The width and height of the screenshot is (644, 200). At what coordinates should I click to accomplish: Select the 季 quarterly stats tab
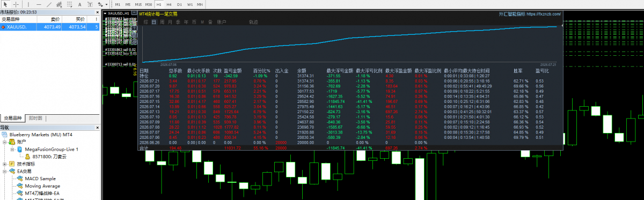coord(178,22)
